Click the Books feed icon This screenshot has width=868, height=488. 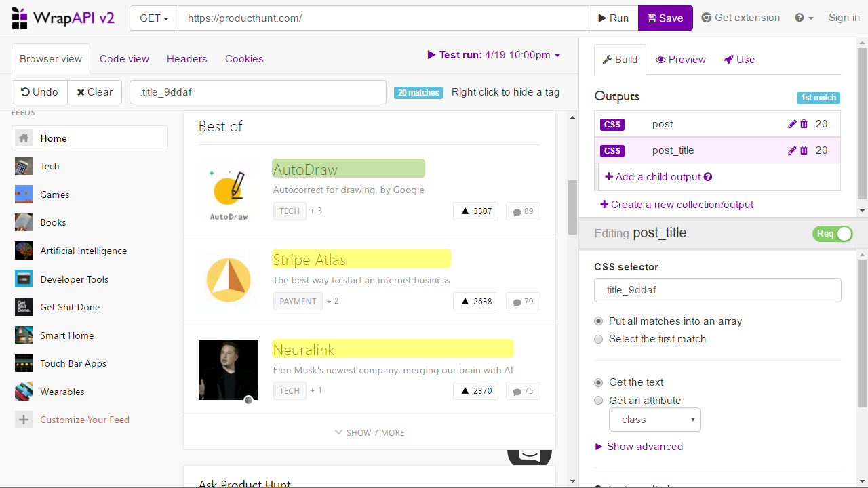pyautogui.click(x=24, y=222)
